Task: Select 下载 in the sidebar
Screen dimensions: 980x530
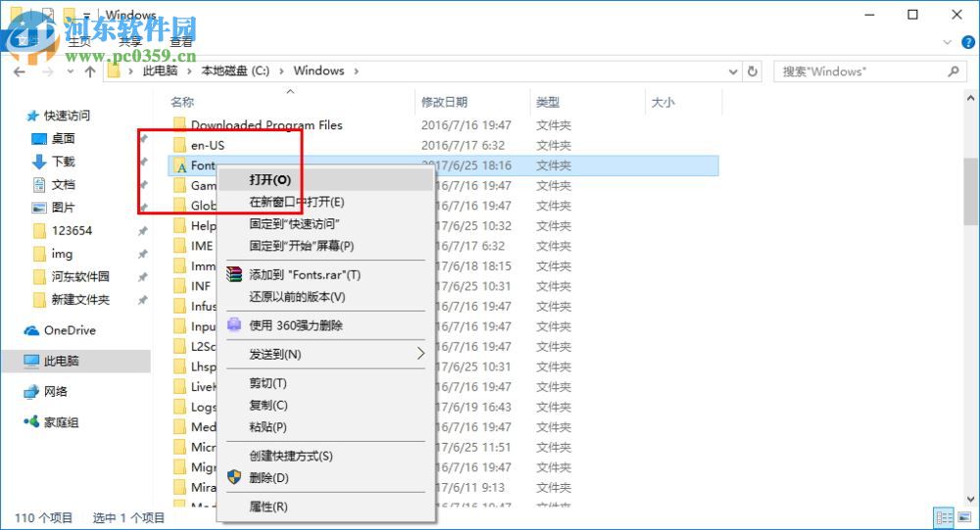Action: (63, 162)
